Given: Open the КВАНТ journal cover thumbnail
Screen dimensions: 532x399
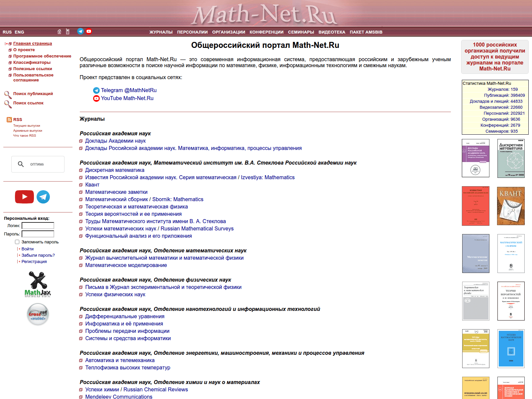Looking at the screenshot, I should [x=511, y=206].
